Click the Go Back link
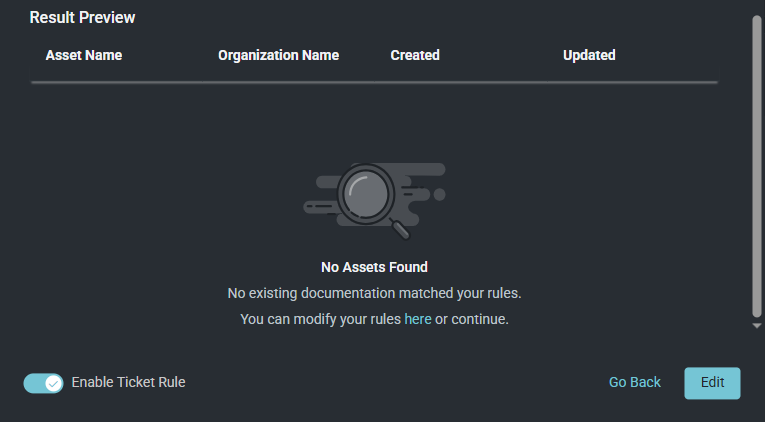The image size is (765, 422). tap(635, 382)
